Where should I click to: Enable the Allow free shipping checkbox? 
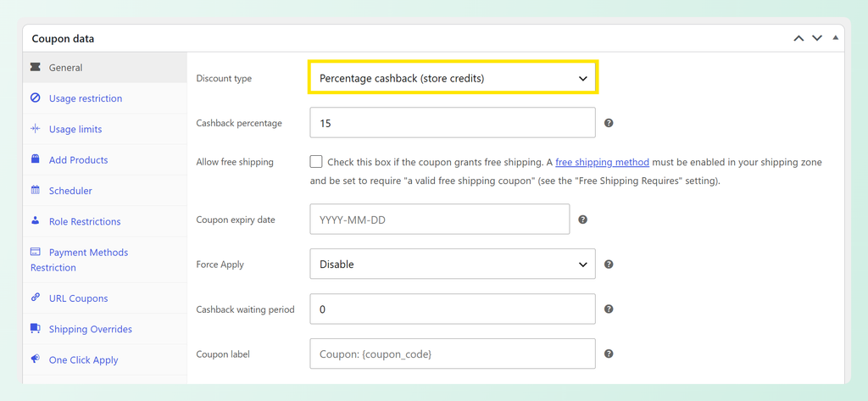point(316,162)
